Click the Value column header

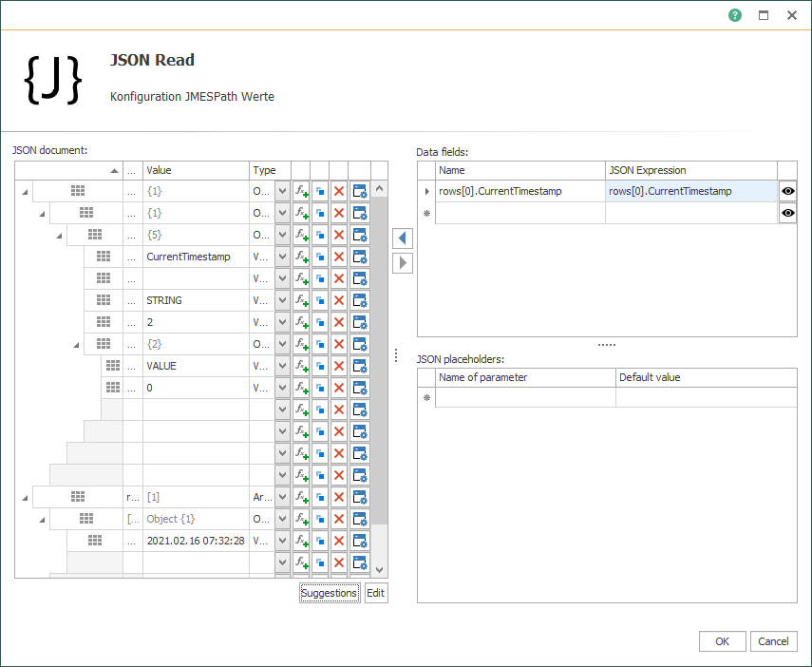[x=196, y=170]
